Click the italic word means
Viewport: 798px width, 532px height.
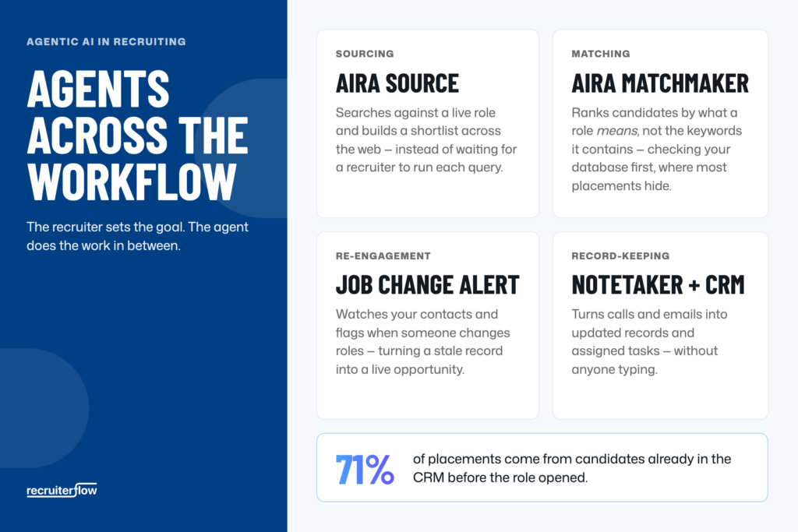[616, 131]
